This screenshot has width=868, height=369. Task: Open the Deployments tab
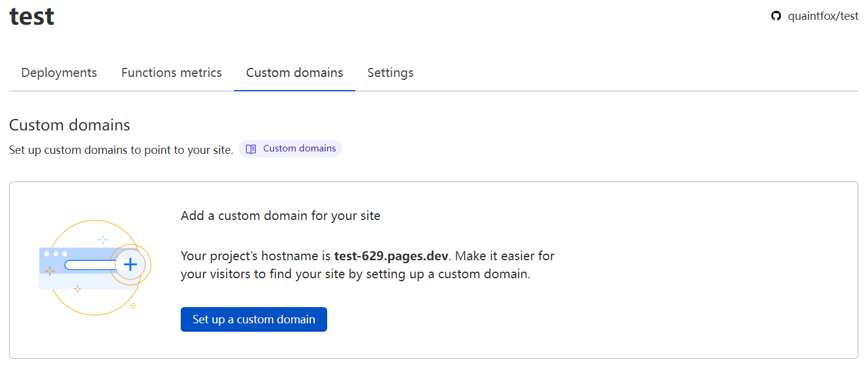click(59, 73)
